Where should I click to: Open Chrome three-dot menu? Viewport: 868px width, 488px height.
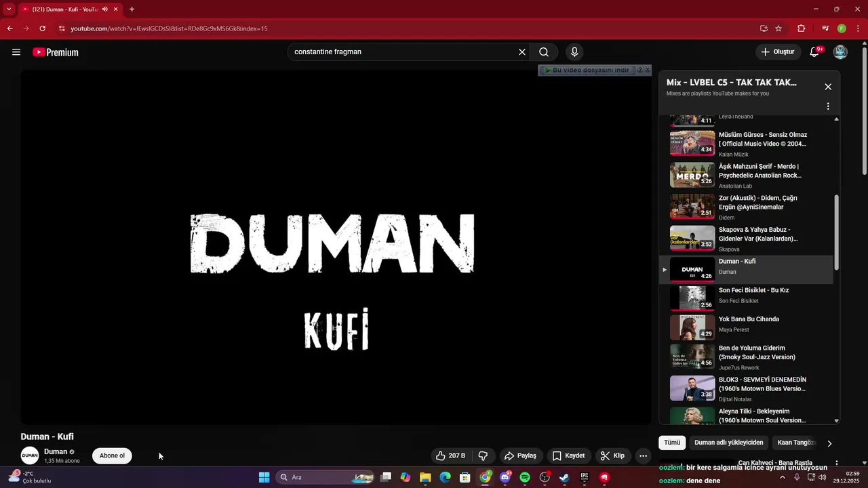click(x=857, y=28)
